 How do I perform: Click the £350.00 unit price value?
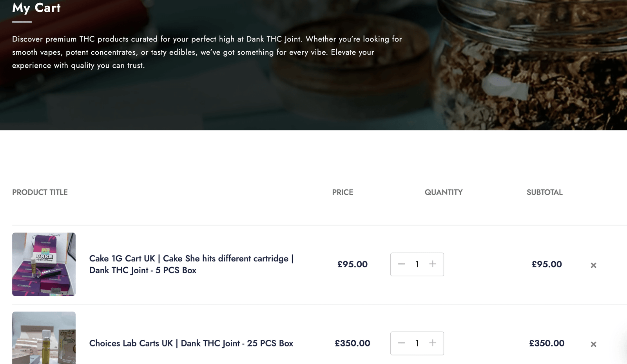click(x=352, y=343)
